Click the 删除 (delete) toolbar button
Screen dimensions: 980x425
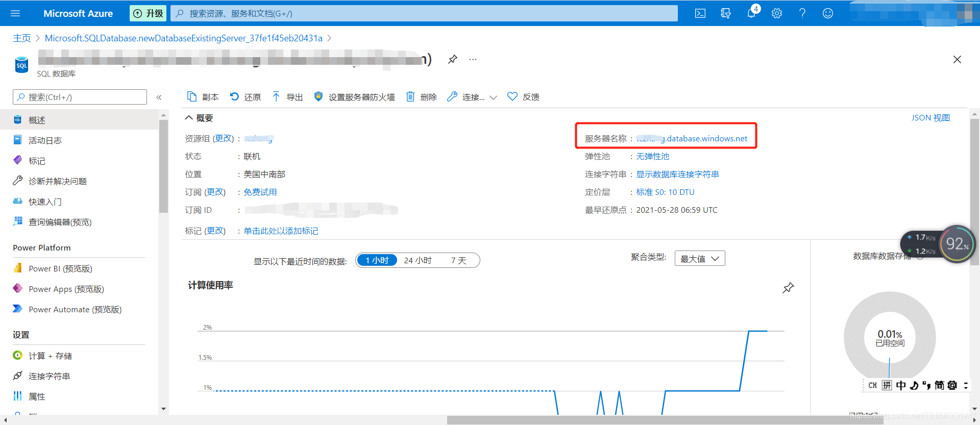pyautogui.click(x=422, y=97)
